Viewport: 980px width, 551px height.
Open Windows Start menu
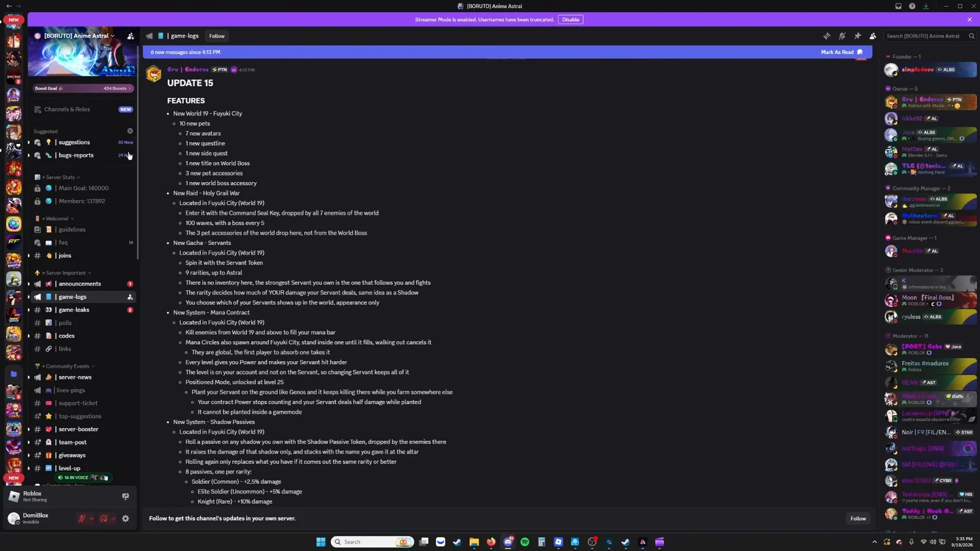(320, 542)
